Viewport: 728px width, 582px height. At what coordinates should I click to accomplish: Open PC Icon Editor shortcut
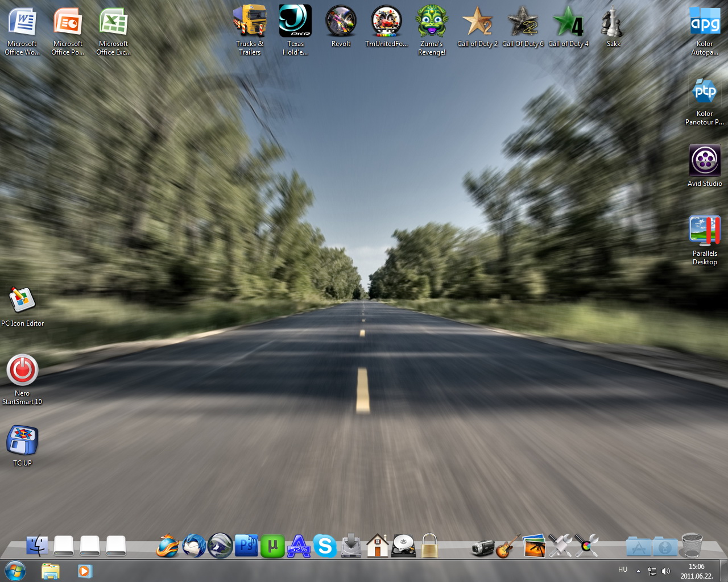(x=22, y=306)
